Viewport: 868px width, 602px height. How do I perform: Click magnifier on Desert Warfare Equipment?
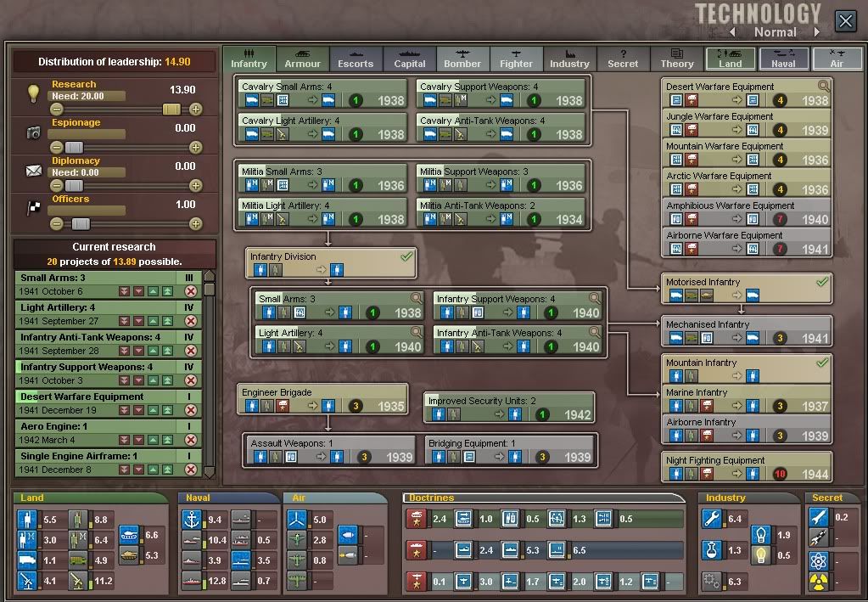[x=824, y=86]
